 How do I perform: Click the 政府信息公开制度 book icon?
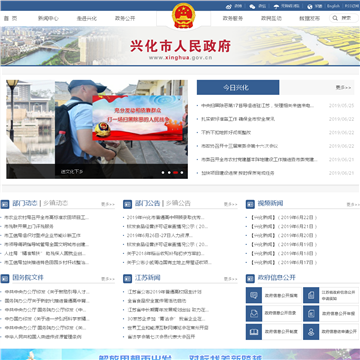[254, 332]
